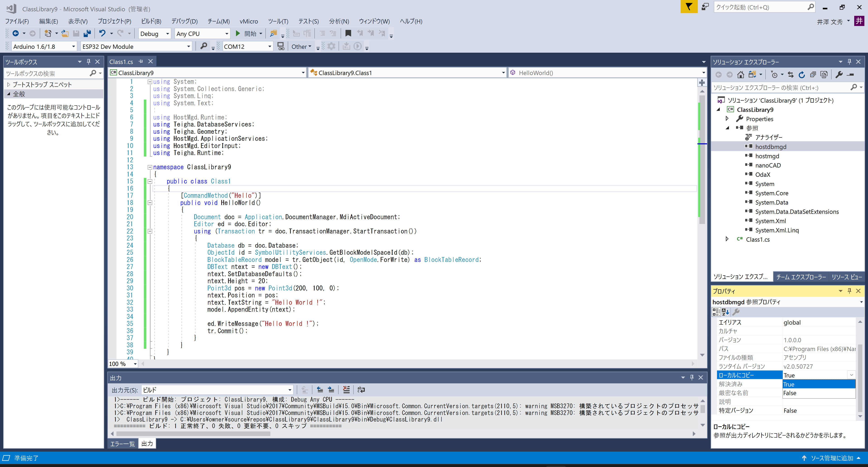Click the Save All icon
Screen dimensions: 868x467
87,33
